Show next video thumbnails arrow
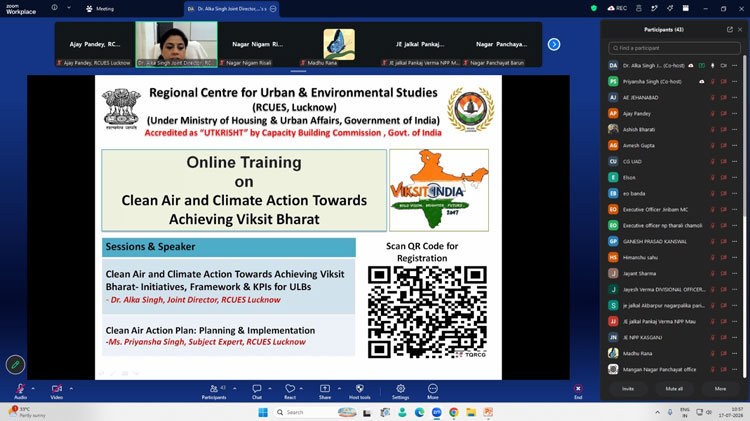 [554, 44]
